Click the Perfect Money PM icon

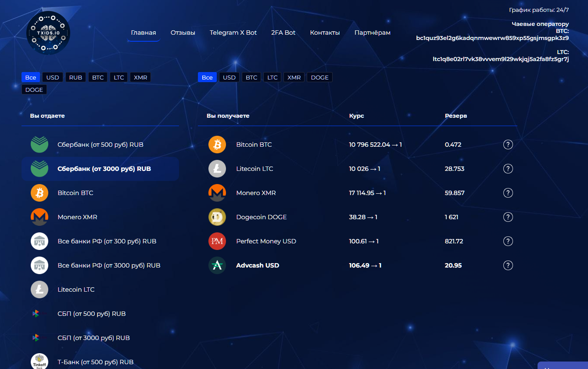point(217,241)
